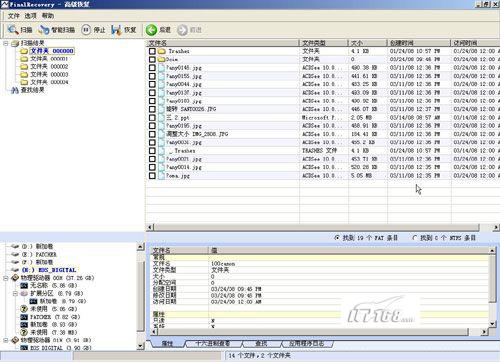Select the FAT entries found radio button
This screenshot has width=500, height=362.
(337, 238)
